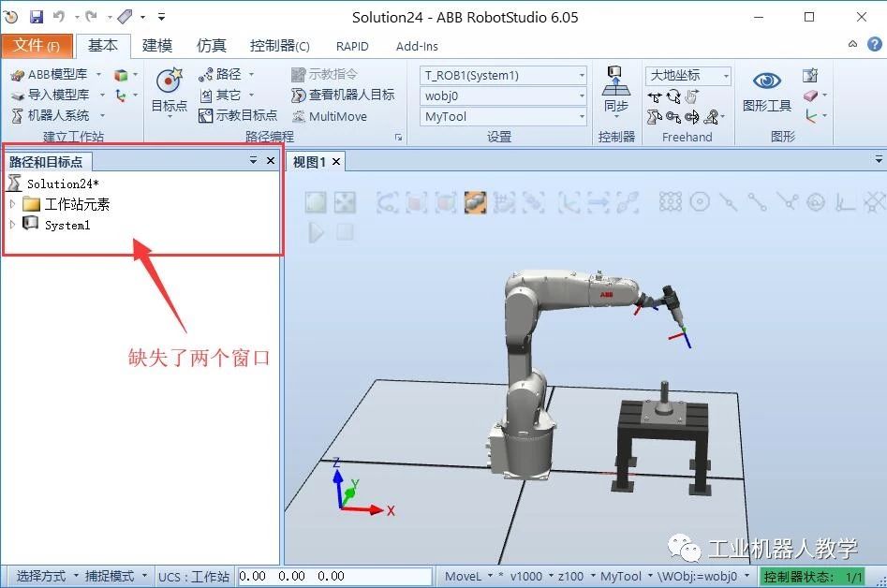Open Graphics Tools (图形工具)
This screenshot has width=887, height=588.
[x=767, y=91]
